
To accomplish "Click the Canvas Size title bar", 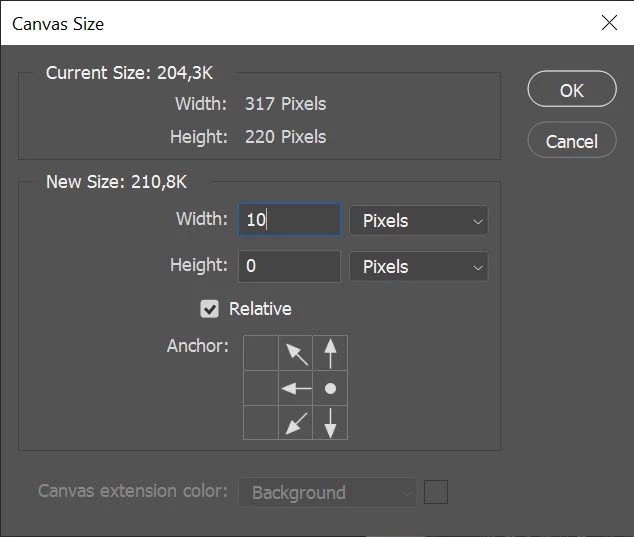I will 300,22.
